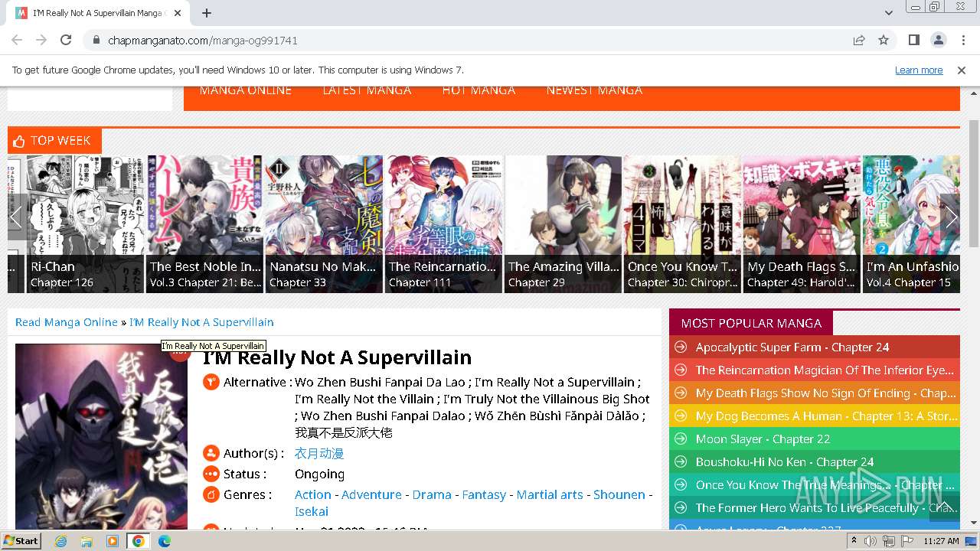Open The Amazing Villa... manga cover
The width and height of the screenshot is (980, 551).
click(563, 224)
